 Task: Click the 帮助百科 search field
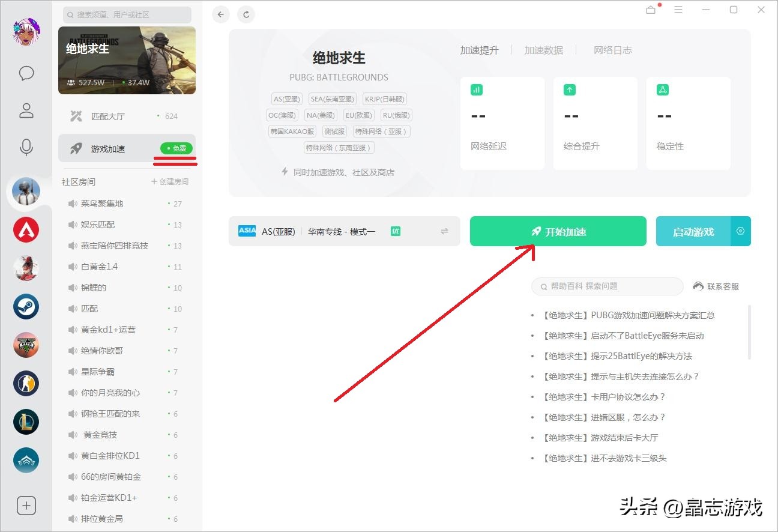click(606, 286)
